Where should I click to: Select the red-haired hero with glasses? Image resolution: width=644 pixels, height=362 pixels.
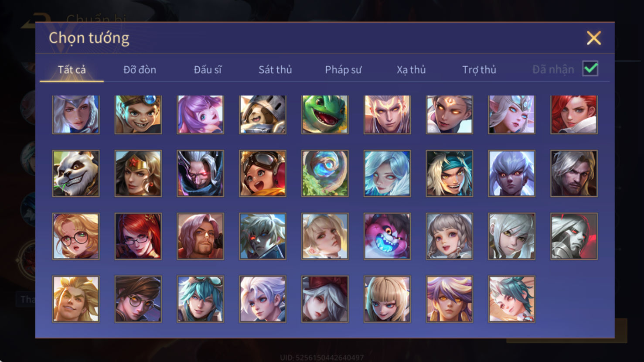tap(138, 236)
